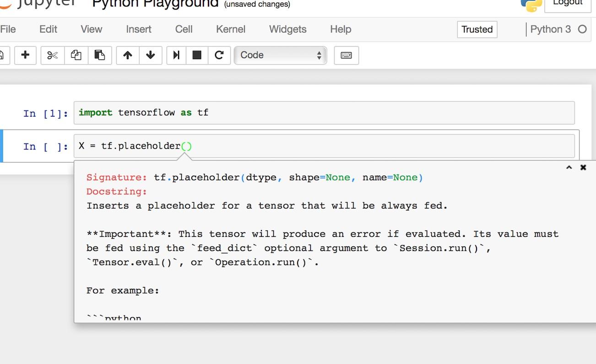Select the import tensorflow code cell
The width and height of the screenshot is (596, 364).
point(324,112)
